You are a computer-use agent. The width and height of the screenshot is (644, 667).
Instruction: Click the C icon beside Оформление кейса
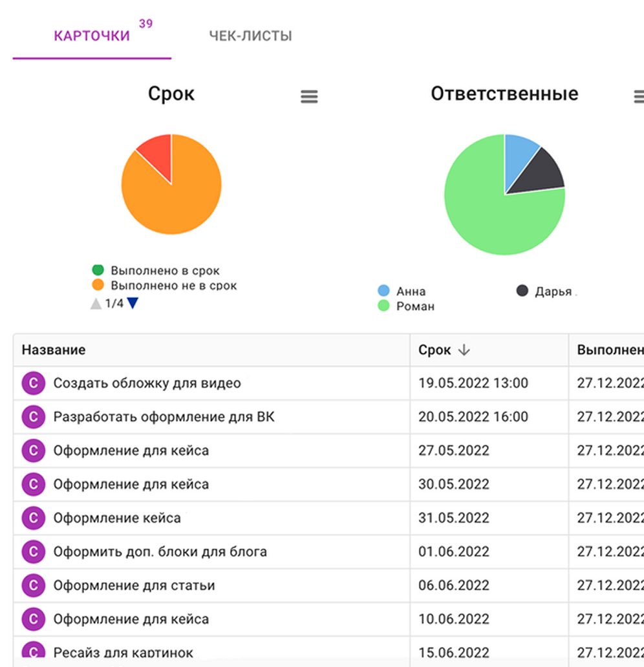pyautogui.click(x=33, y=518)
